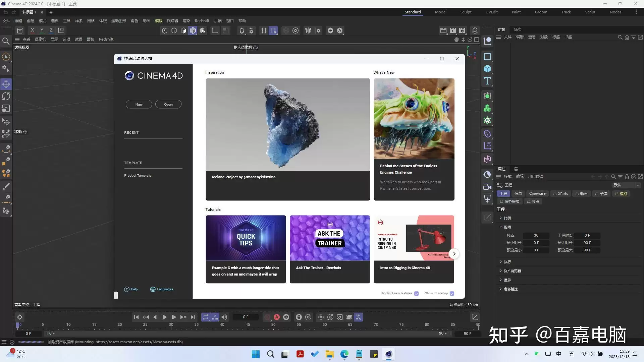Open the Redshift menu in main menu bar

(x=202, y=21)
